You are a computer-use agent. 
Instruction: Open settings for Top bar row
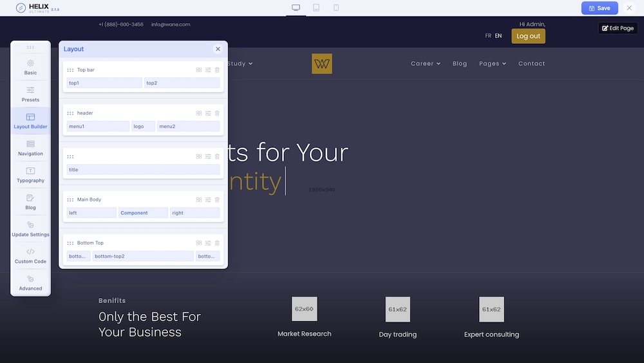tap(208, 70)
